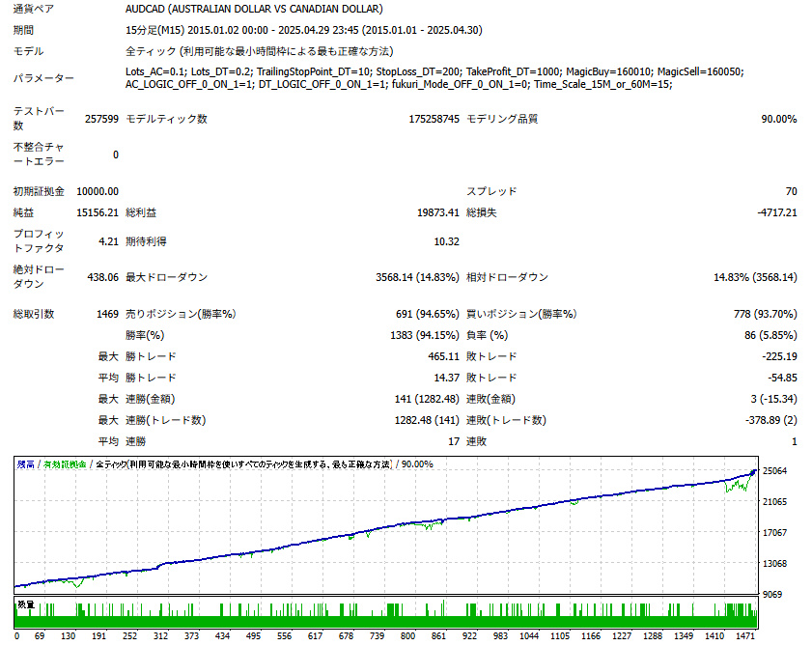
Task: Click the 有効証拠金 equity legend label
Action: [65, 464]
